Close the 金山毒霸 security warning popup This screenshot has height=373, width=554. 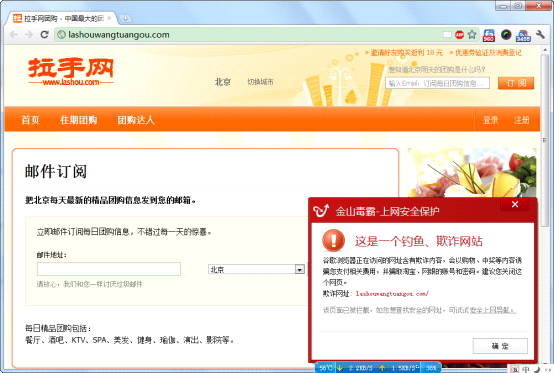(515, 204)
